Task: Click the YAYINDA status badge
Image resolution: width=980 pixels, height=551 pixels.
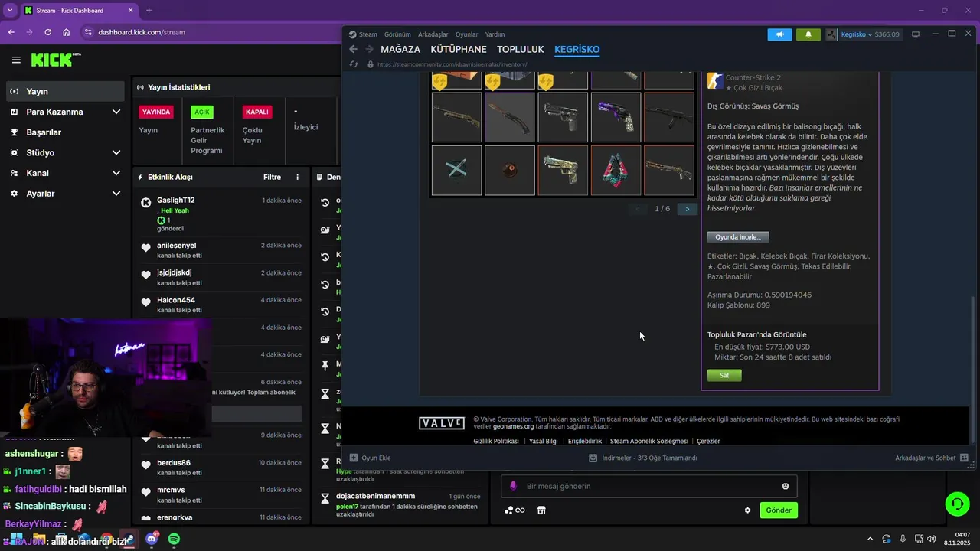Action: tap(156, 112)
